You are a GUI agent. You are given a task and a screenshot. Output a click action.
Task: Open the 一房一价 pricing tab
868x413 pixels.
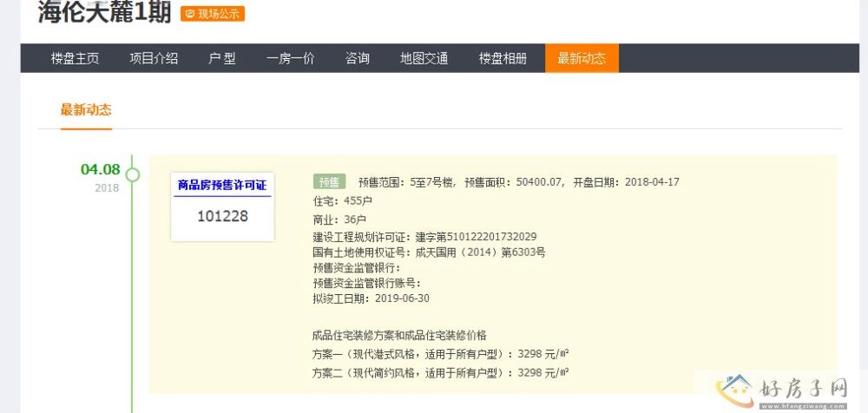tap(290, 59)
